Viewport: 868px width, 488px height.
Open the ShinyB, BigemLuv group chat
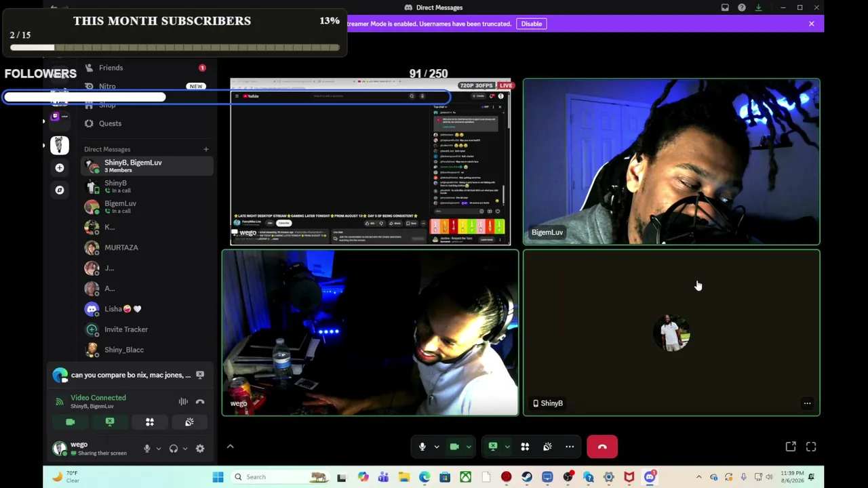click(x=147, y=165)
